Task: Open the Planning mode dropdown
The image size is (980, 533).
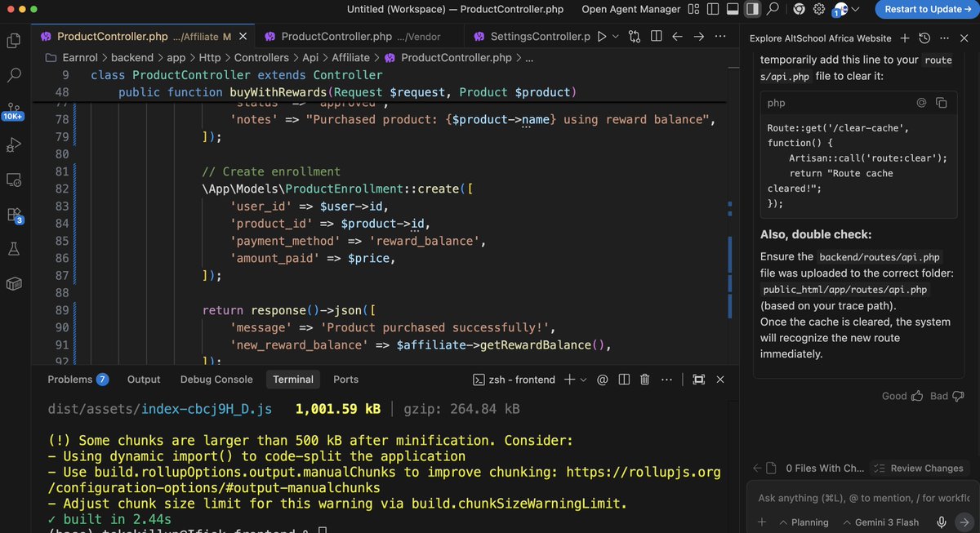Action: (804, 522)
